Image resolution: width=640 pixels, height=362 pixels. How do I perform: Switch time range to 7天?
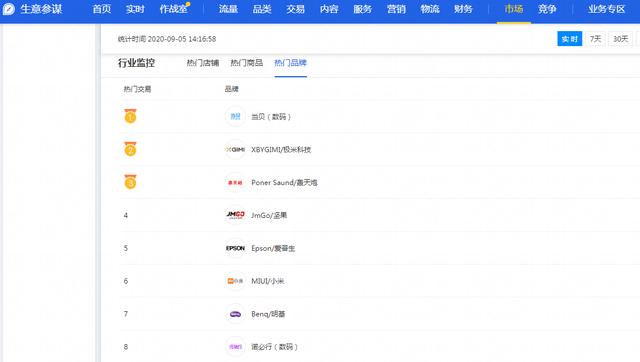point(595,39)
